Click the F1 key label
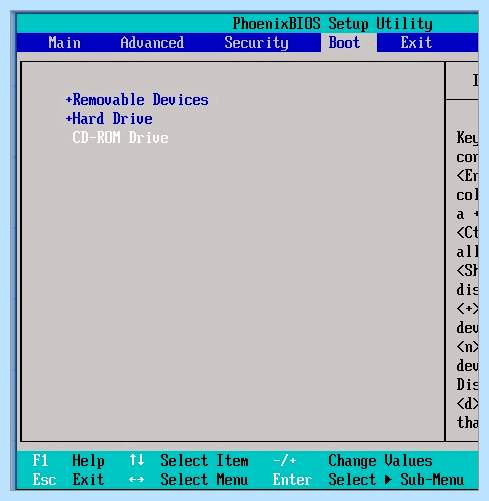 (40, 461)
